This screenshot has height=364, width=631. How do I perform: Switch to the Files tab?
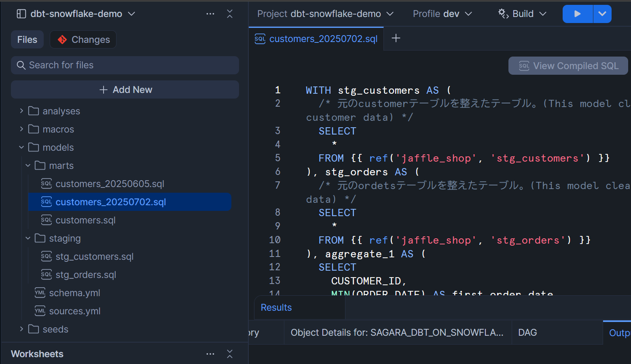tap(27, 40)
